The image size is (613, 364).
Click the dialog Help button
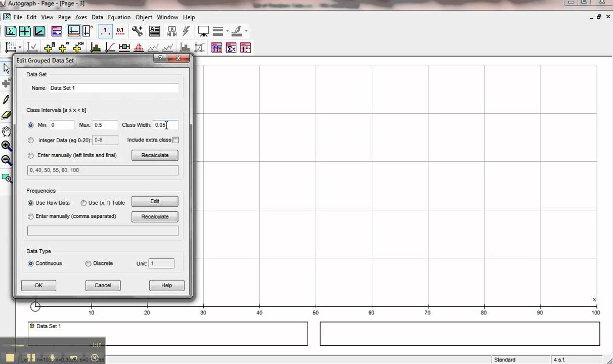point(166,285)
